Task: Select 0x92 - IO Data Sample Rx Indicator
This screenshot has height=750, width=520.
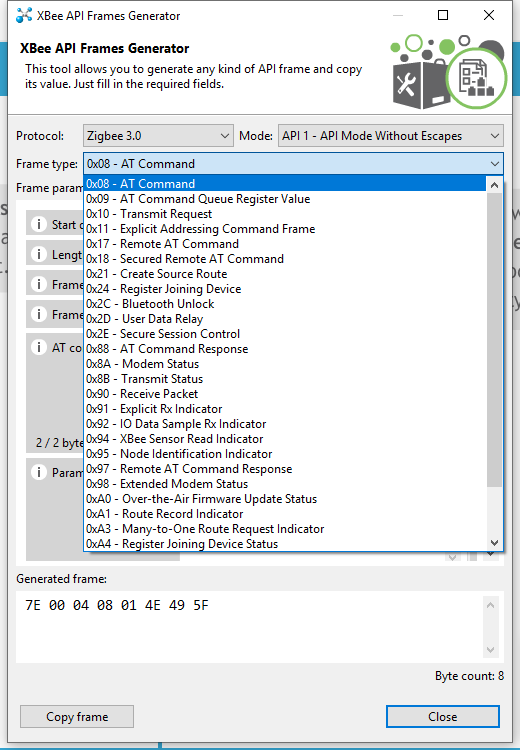Action: [x=285, y=424]
